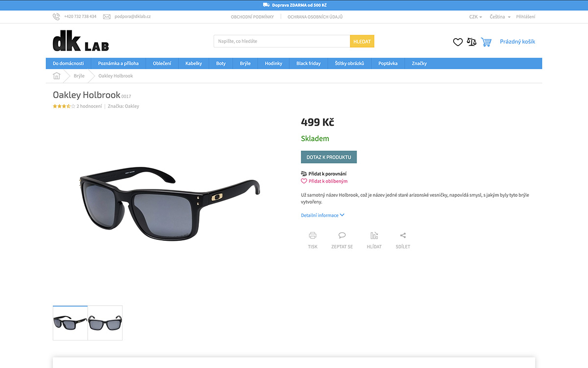
Task: Open the Čeština language dropdown
Action: point(500,17)
